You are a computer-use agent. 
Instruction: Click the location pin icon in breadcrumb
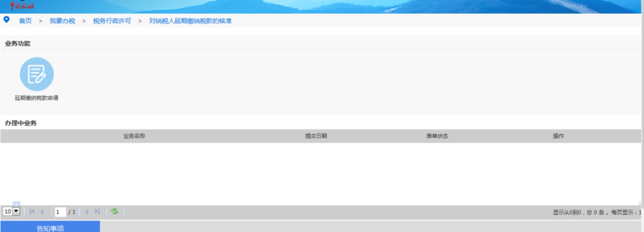[6, 20]
